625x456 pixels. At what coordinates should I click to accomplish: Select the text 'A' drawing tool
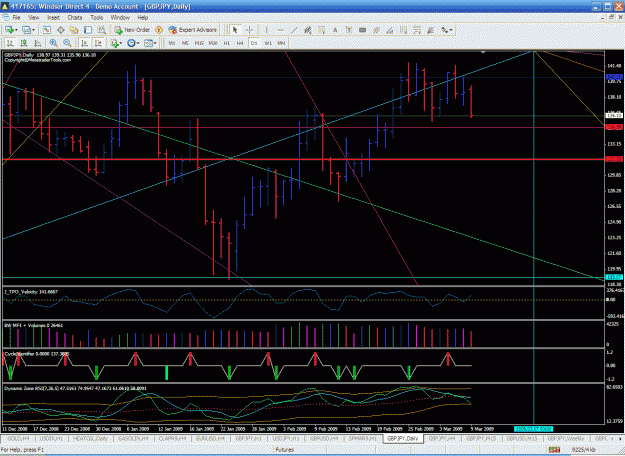pos(335,30)
